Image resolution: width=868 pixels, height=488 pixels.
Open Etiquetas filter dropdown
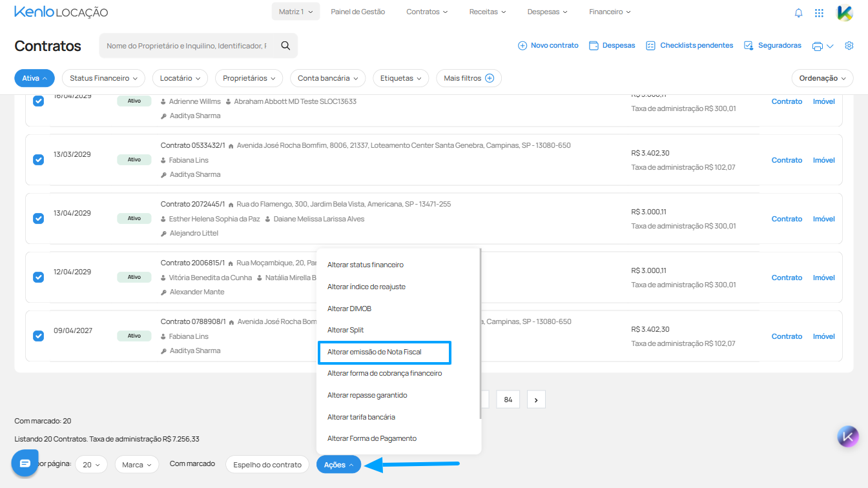[x=401, y=78]
